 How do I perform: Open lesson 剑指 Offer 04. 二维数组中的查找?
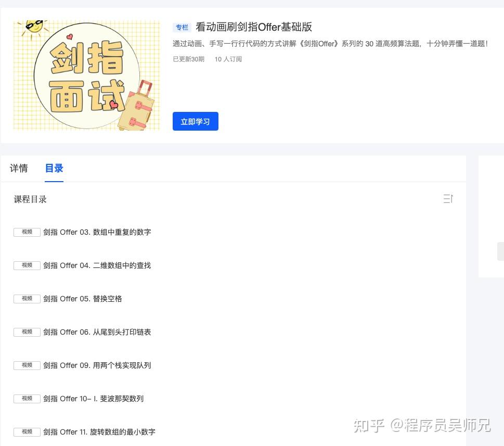[97, 265]
